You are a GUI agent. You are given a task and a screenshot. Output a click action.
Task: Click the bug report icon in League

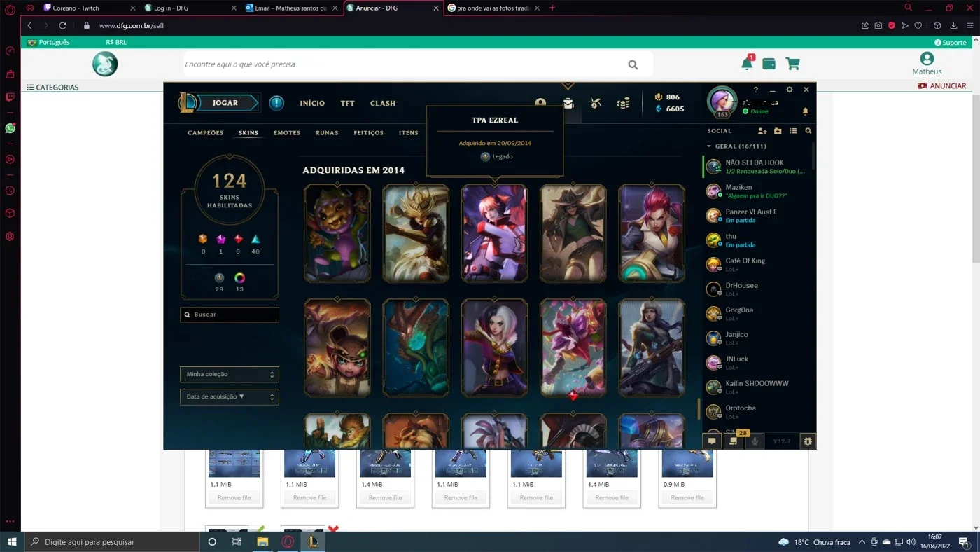pyautogui.click(x=808, y=441)
